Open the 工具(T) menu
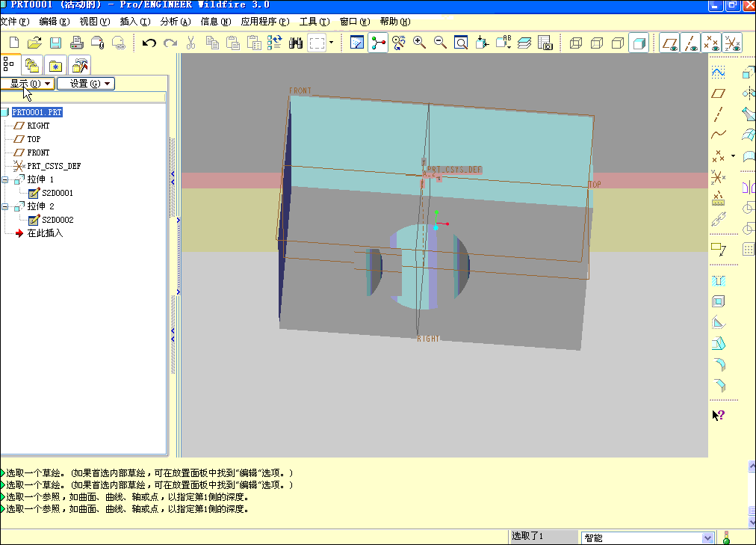 coord(315,22)
